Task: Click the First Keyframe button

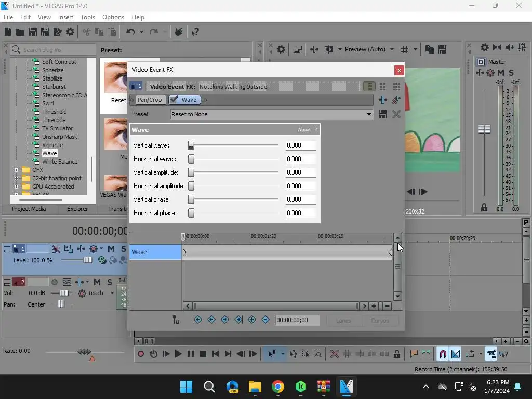Action: 197,320
